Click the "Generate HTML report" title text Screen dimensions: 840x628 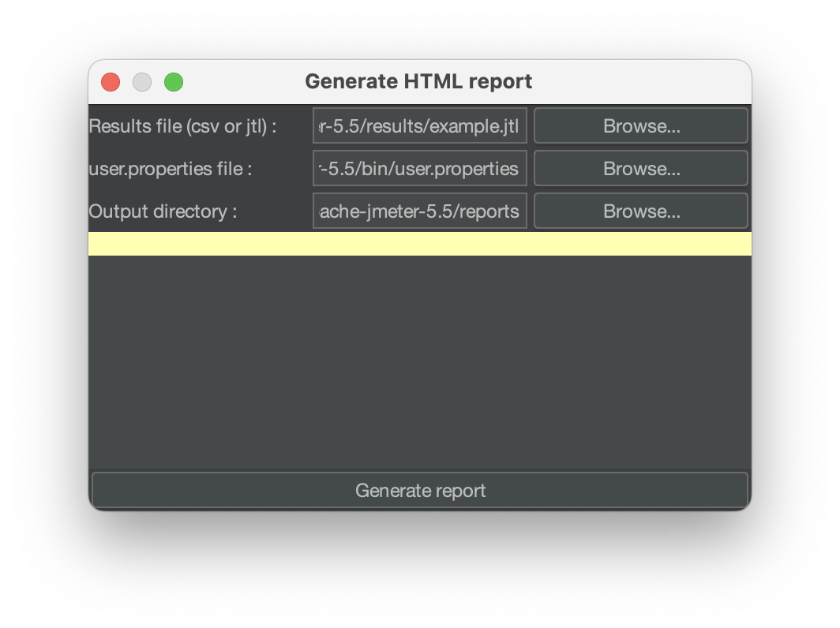point(418,82)
